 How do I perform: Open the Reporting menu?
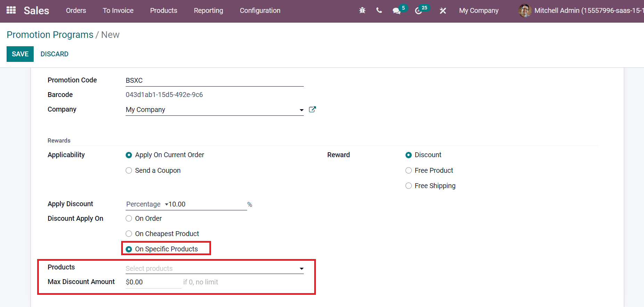[208, 10]
